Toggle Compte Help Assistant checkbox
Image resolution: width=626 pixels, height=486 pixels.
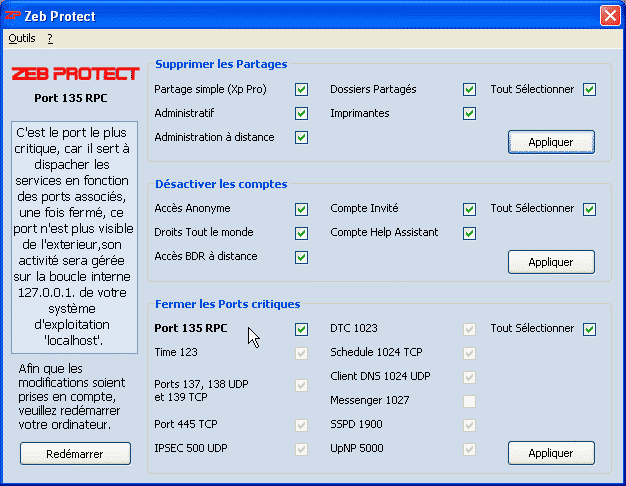click(470, 233)
